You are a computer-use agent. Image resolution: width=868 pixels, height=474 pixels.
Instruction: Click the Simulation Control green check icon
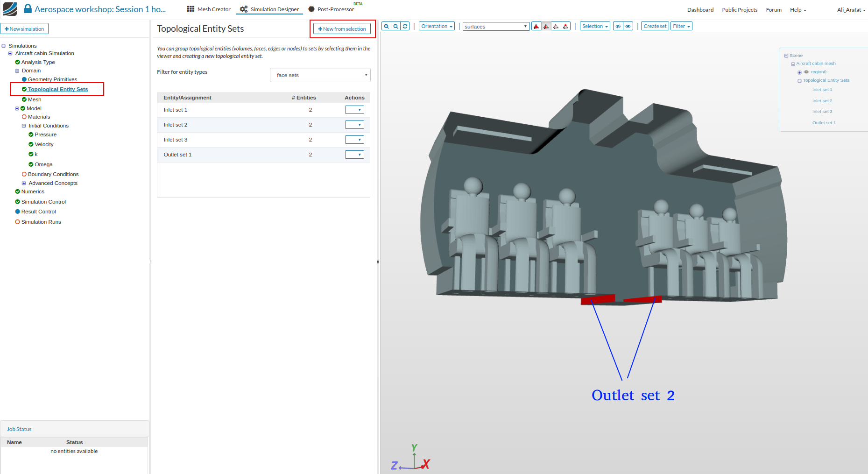click(x=18, y=202)
